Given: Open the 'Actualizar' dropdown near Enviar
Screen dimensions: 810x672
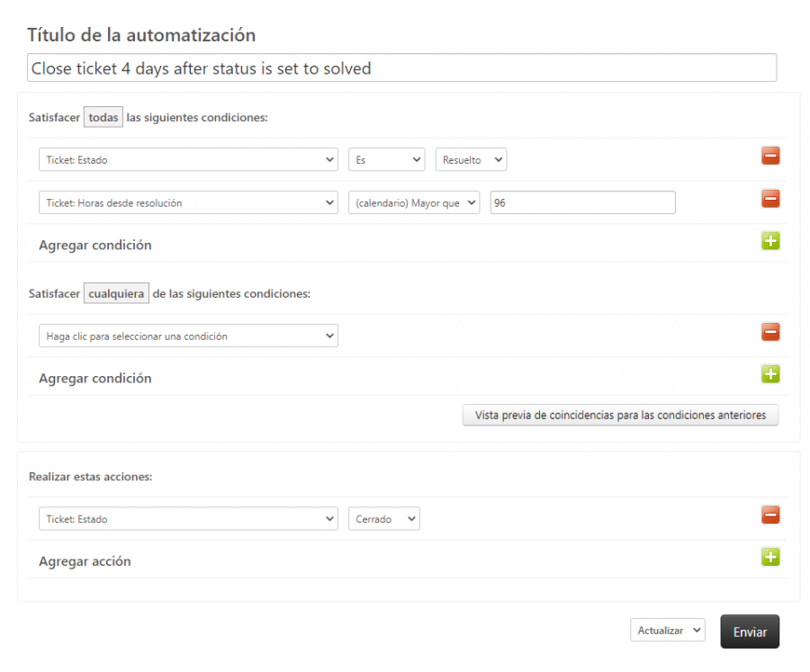Looking at the screenshot, I should click(x=667, y=631).
